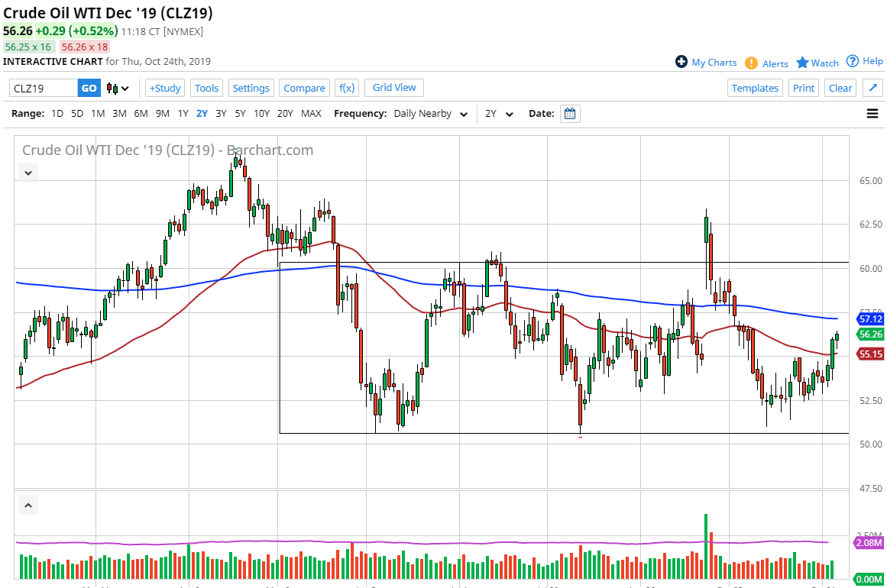Click the Watch star icon
Viewport: 887px width, 588px height.
point(802,63)
